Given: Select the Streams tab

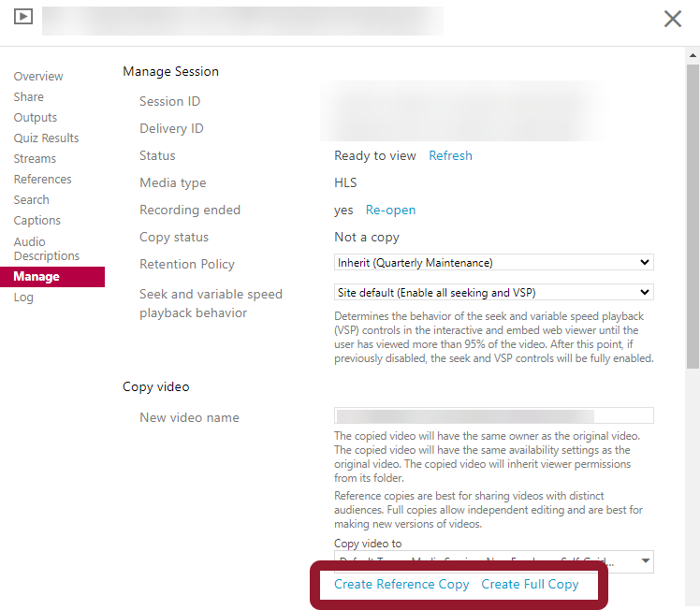Looking at the screenshot, I should (x=35, y=159).
